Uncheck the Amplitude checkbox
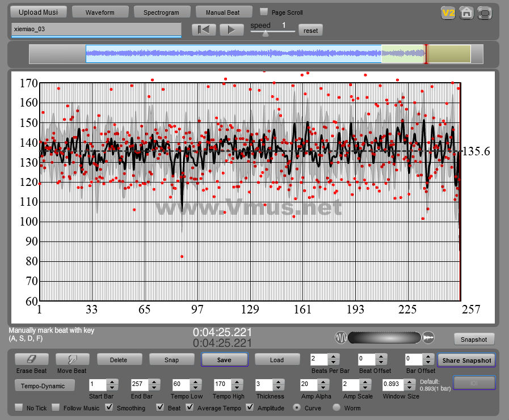The height and width of the screenshot is (420, 509). 250,408
